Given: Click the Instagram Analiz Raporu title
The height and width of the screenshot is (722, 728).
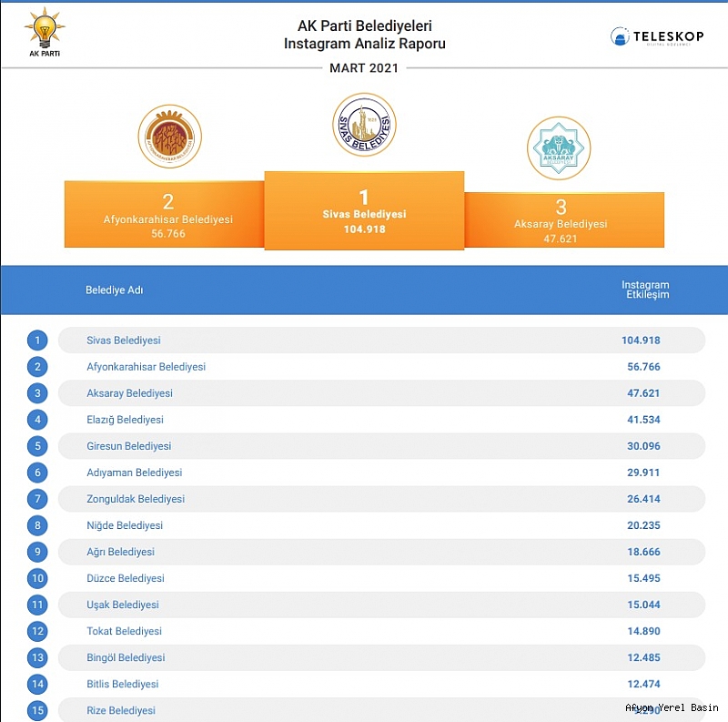Looking at the screenshot, I should click(364, 43).
